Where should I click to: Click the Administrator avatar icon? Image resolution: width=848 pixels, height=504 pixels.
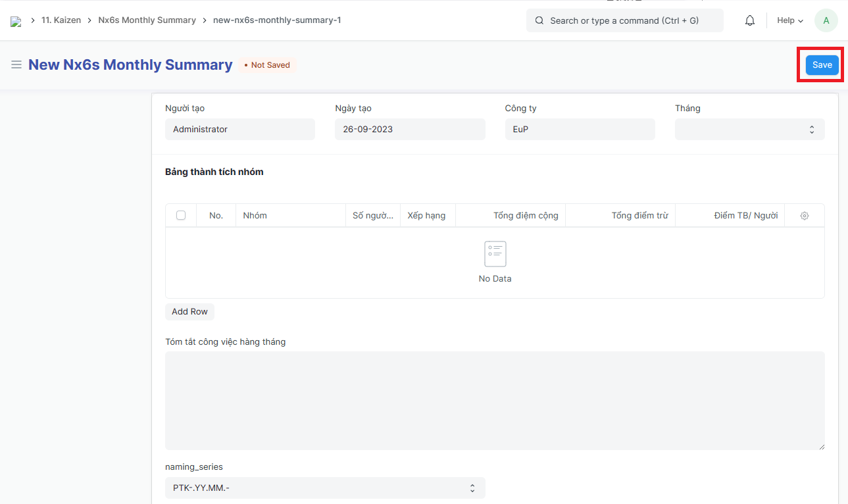(x=826, y=20)
